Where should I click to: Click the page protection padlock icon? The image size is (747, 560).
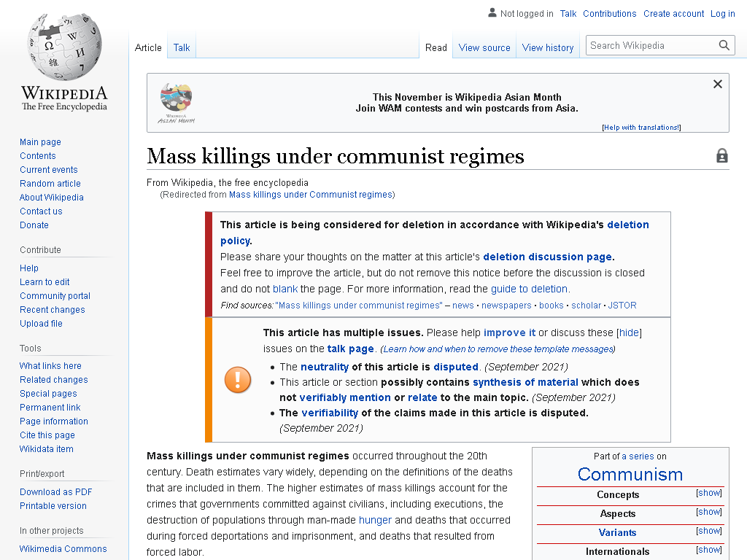(722, 156)
